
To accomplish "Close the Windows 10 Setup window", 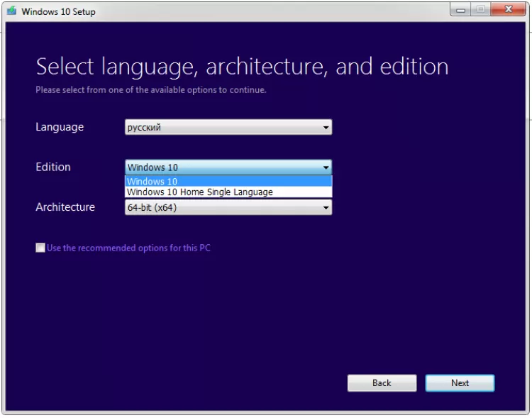I will pyautogui.click(x=509, y=9).
